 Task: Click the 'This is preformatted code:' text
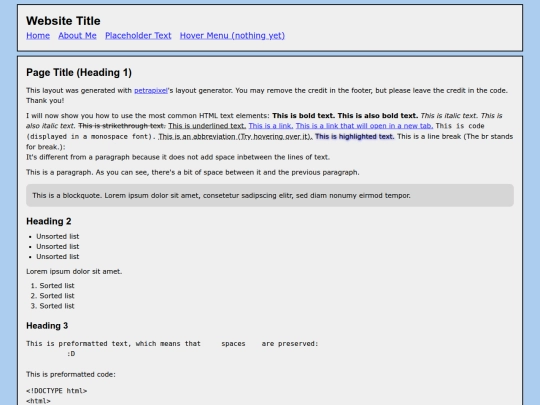tap(71, 374)
